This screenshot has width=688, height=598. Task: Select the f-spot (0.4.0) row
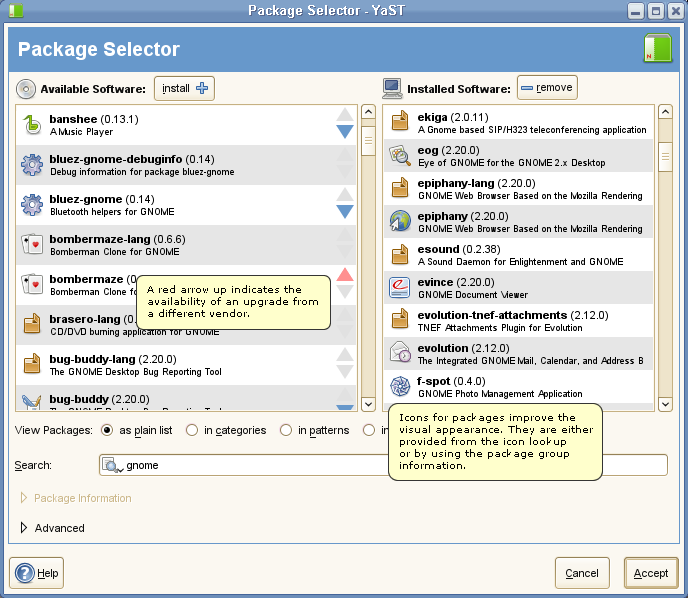pyautogui.click(x=518, y=387)
